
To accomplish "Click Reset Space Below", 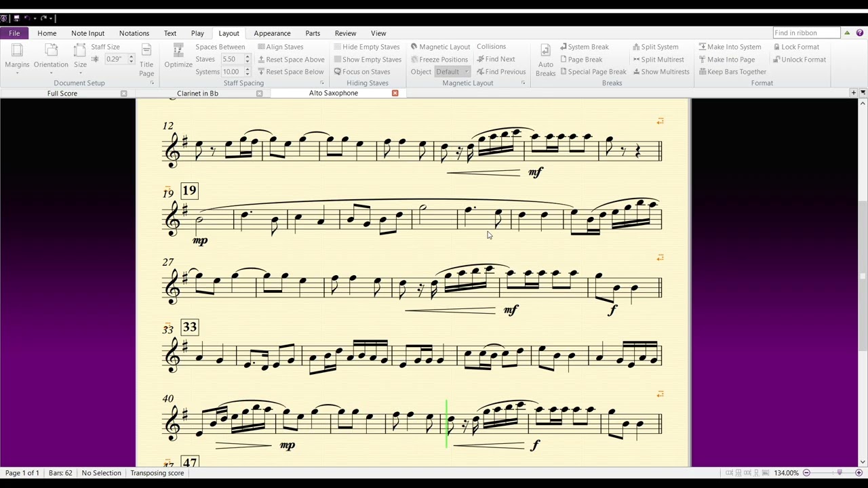I will click(290, 71).
